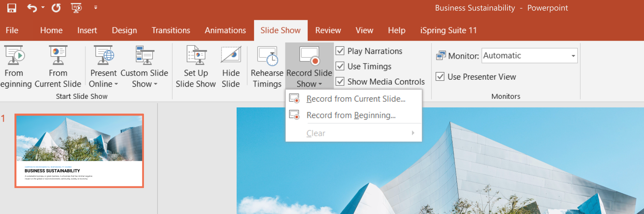
Task: Switch to the Transitions tab
Action: pos(171,31)
